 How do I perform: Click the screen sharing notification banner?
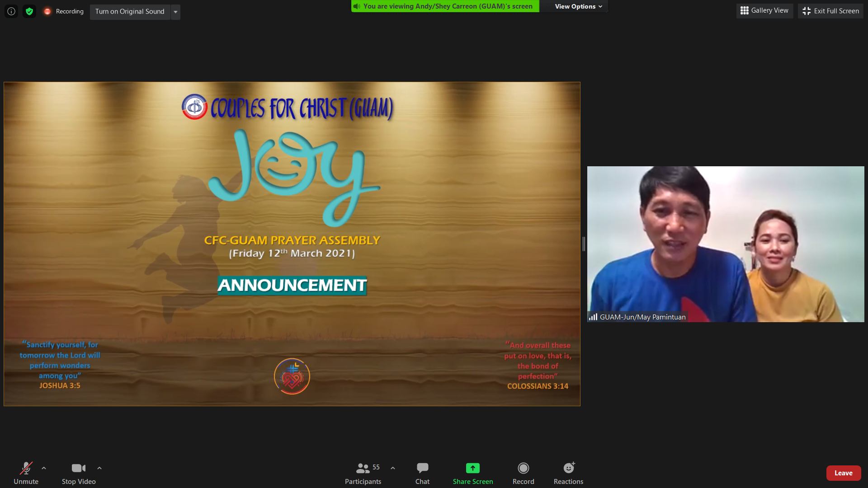(445, 6)
